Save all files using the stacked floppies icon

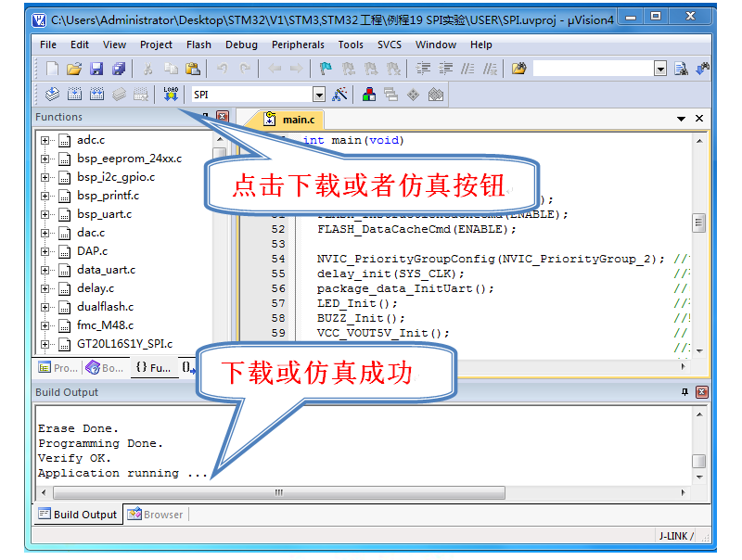click(x=119, y=69)
